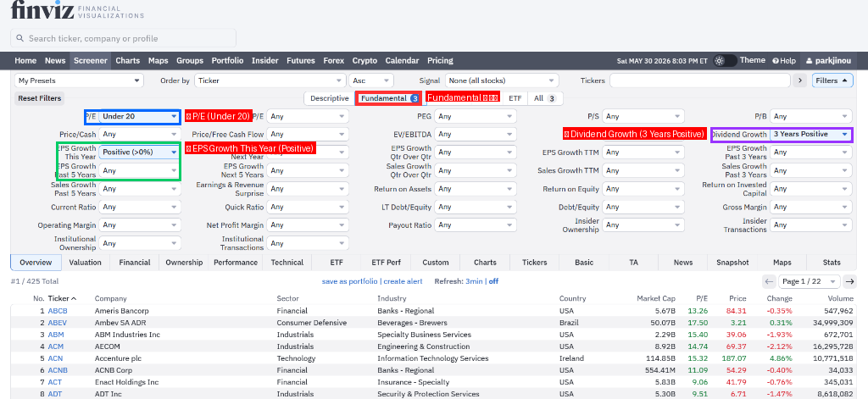The width and height of the screenshot is (868, 399).
Task: Switch to the Technical view tab
Action: coord(287,263)
